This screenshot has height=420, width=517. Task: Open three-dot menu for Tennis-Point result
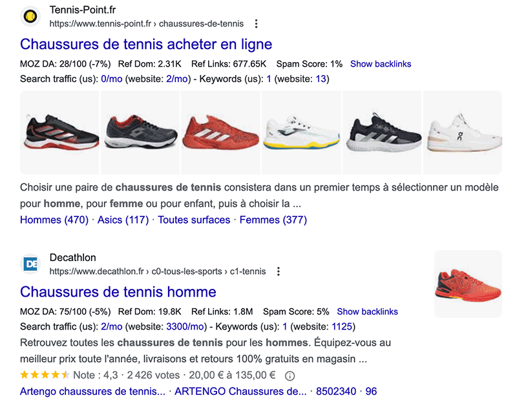coord(256,24)
